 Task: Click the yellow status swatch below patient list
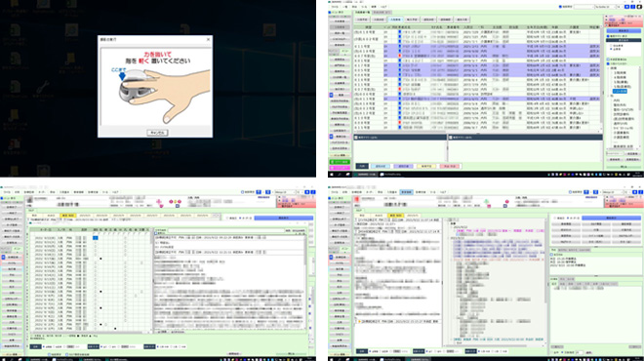tap(426, 166)
